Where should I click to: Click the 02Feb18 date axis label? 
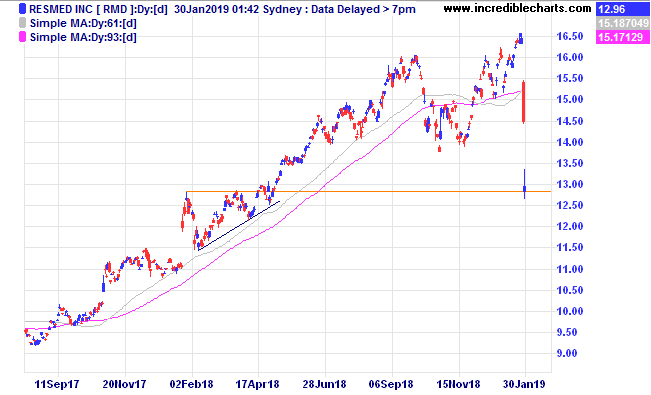tap(191, 384)
